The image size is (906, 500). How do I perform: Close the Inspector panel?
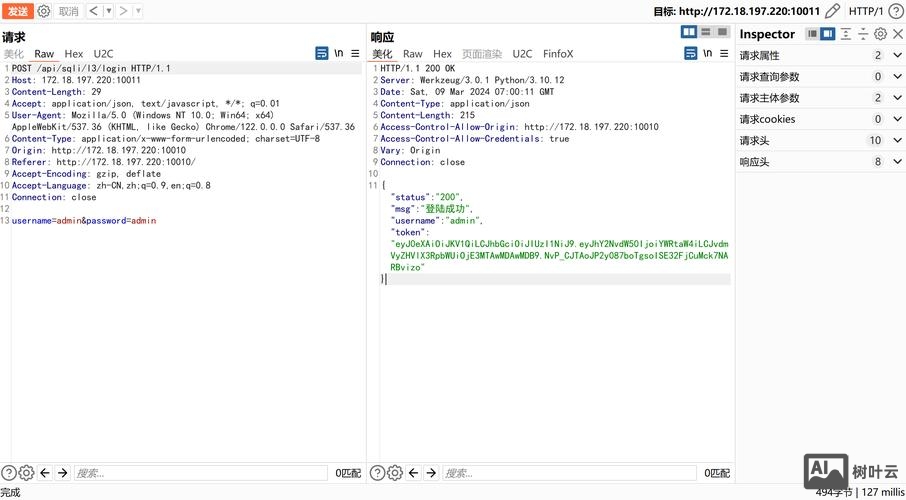click(x=896, y=34)
